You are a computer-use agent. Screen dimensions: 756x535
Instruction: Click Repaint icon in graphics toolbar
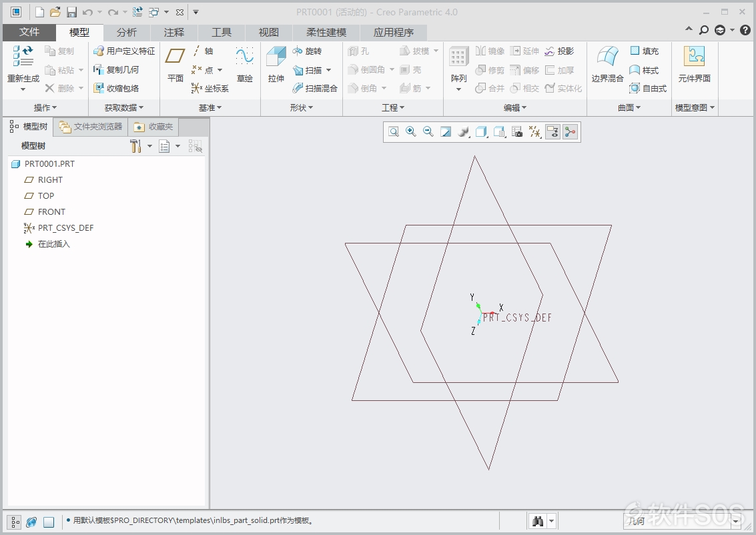click(x=446, y=131)
